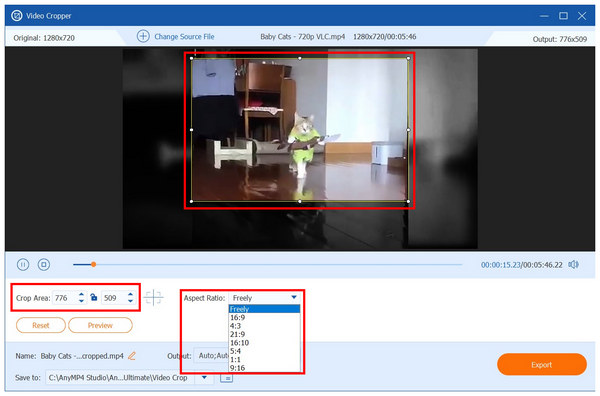Select Freely in aspect ratio list

(x=264, y=309)
